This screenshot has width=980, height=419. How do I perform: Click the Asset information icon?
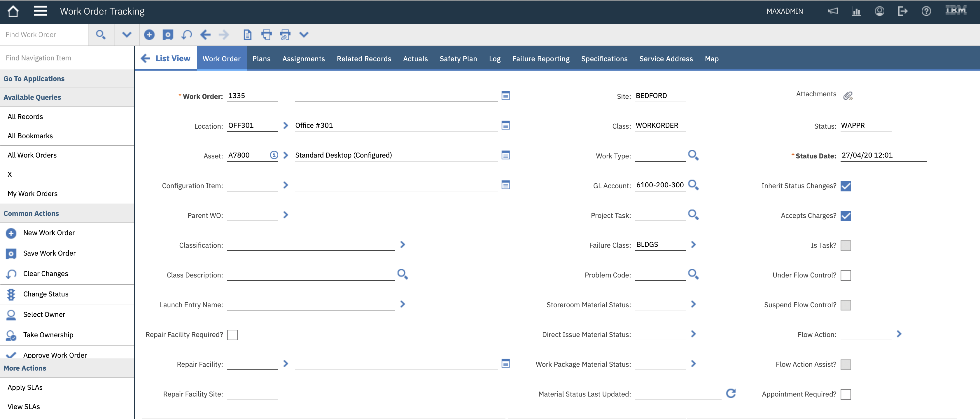[274, 155]
